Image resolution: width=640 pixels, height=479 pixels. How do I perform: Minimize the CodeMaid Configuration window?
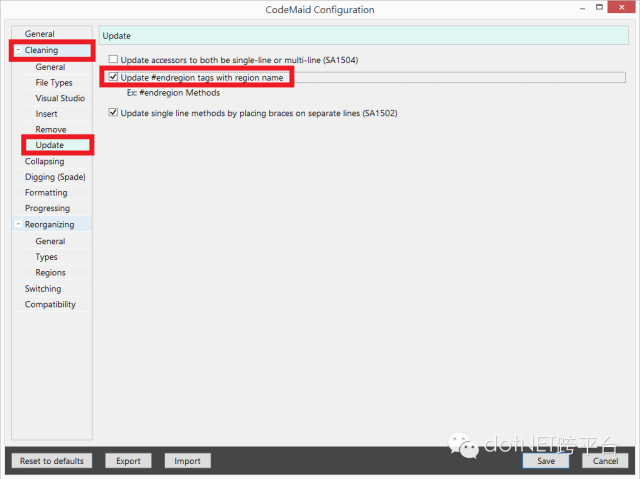pyautogui.click(x=582, y=8)
